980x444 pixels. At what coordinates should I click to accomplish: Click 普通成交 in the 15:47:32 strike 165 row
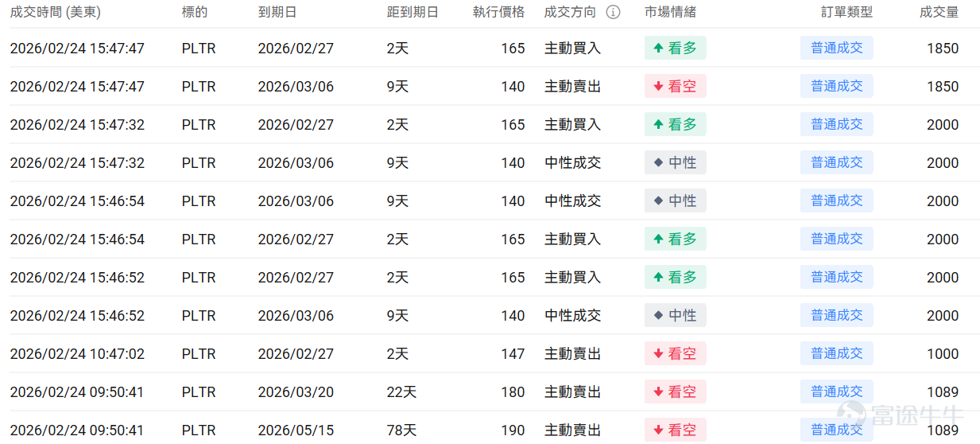(837, 124)
